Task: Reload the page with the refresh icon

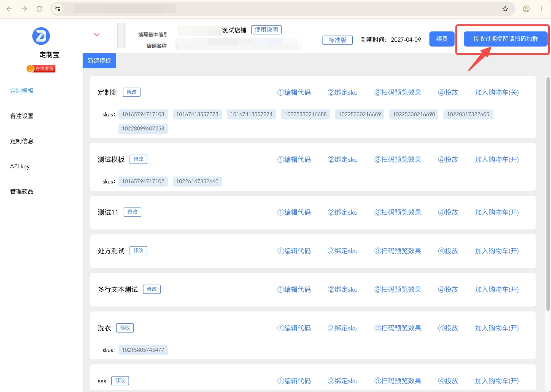Action: tap(39, 9)
